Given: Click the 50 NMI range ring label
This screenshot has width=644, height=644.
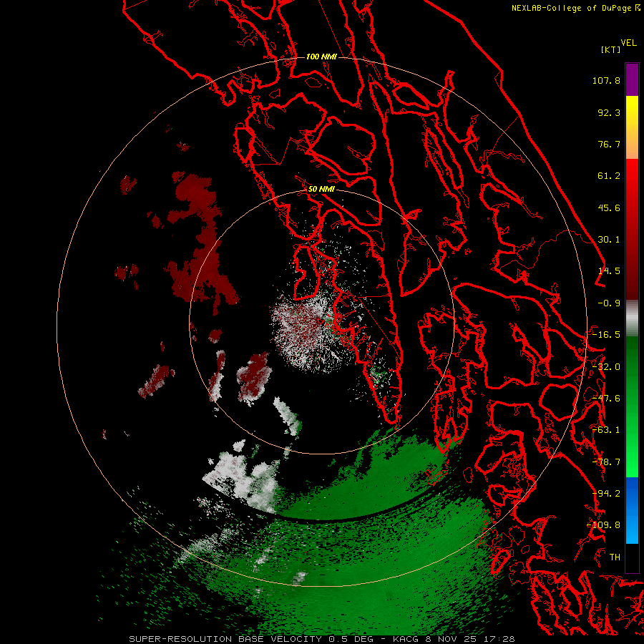Looking at the screenshot, I should tap(321, 190).
